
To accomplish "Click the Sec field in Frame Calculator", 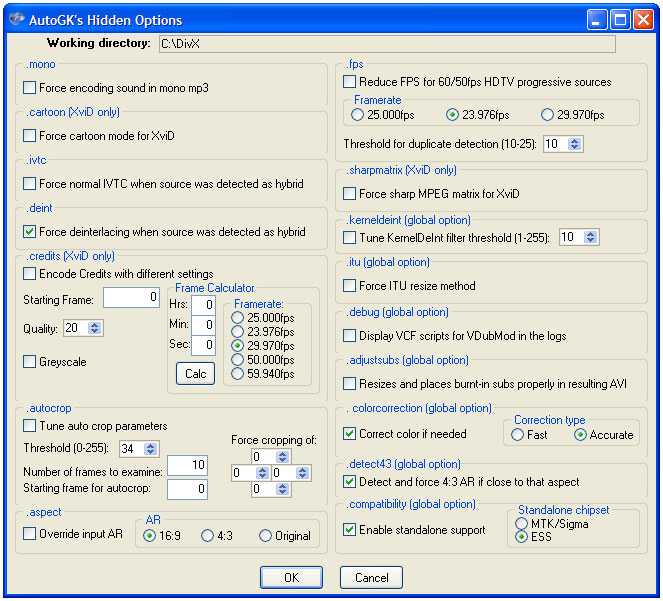I will coord(203,345).
